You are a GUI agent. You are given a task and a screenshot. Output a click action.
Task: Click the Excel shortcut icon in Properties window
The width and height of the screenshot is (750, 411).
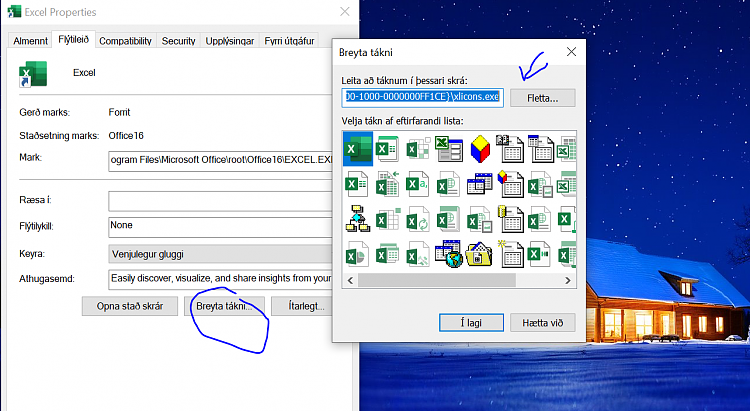point(33,74)
